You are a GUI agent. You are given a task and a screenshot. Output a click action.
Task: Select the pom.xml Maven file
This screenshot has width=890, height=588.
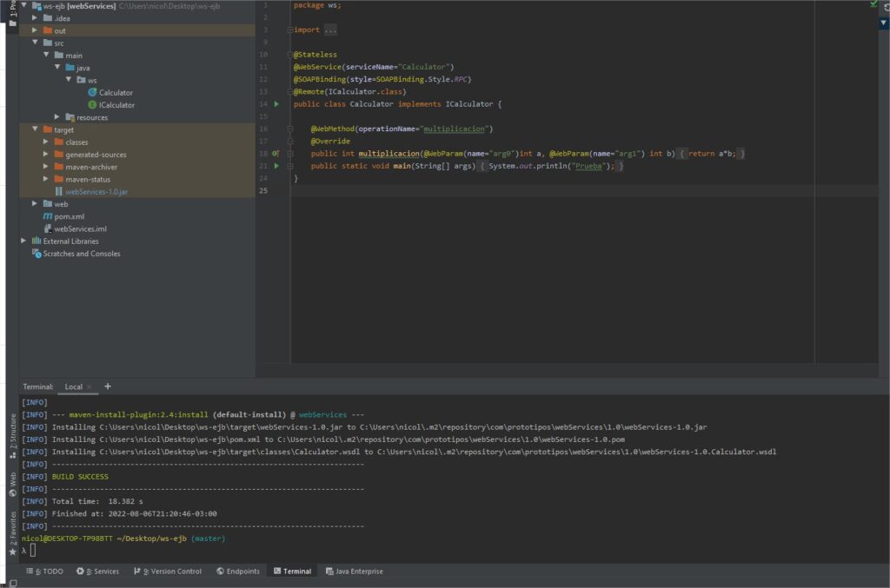[69, 216]
